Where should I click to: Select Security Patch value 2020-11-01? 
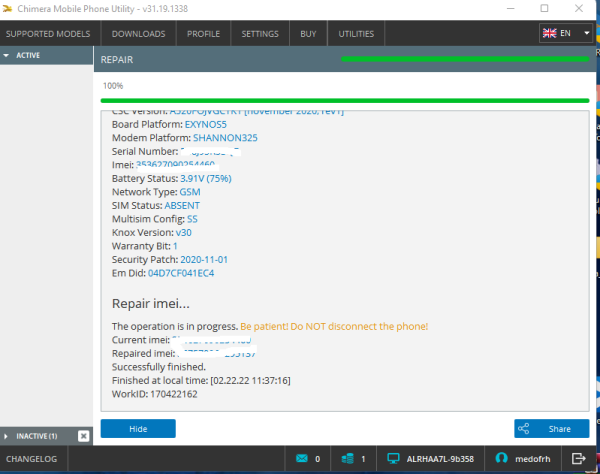click(x=204, y=260)
